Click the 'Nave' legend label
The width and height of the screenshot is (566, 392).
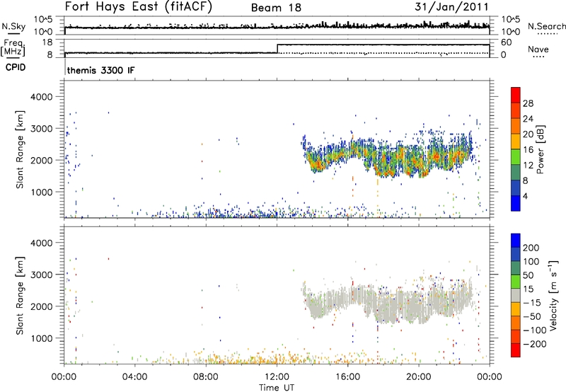pyautogui.click(x=538, y=49)
